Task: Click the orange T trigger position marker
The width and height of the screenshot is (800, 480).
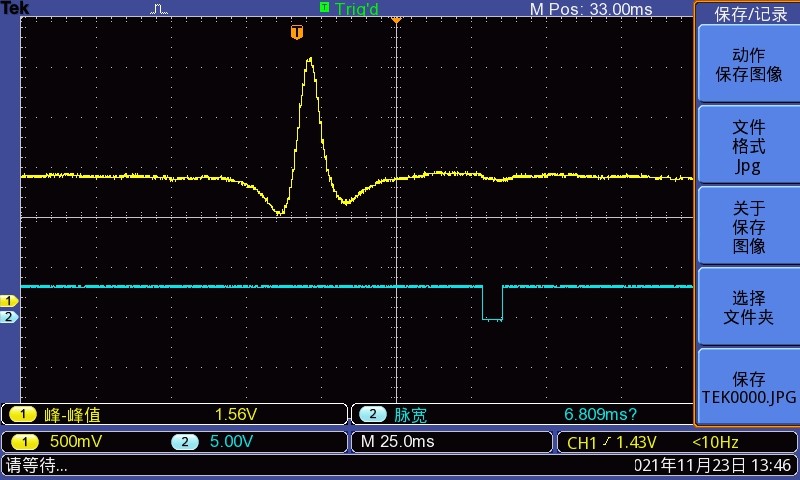Action: click(297, 32)
